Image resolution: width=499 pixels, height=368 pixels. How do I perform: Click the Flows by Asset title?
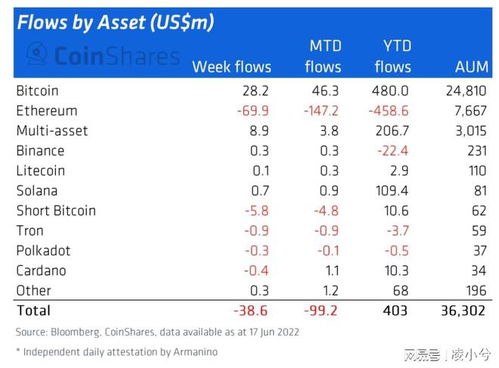click(115, 23)
